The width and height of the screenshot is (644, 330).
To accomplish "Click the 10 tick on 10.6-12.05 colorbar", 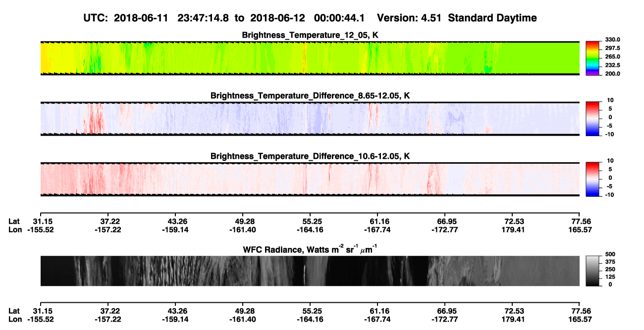I will click(610, 160).
